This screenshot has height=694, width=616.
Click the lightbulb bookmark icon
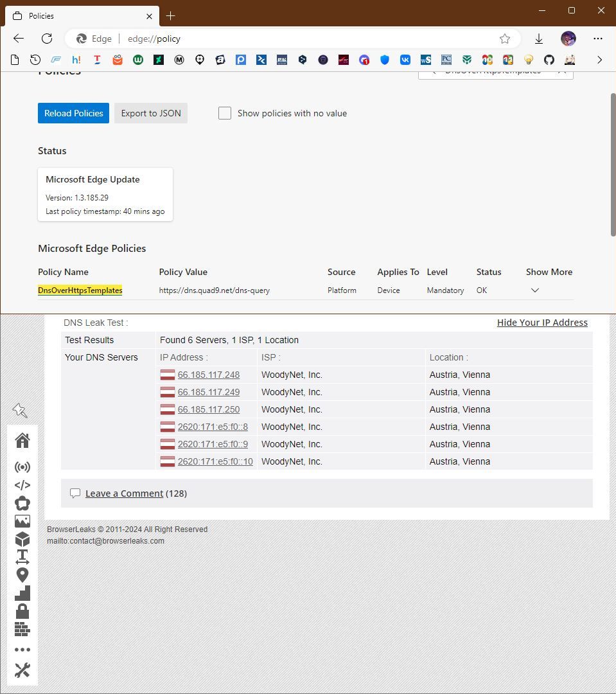pyautogui.click(x=529, y=60)
